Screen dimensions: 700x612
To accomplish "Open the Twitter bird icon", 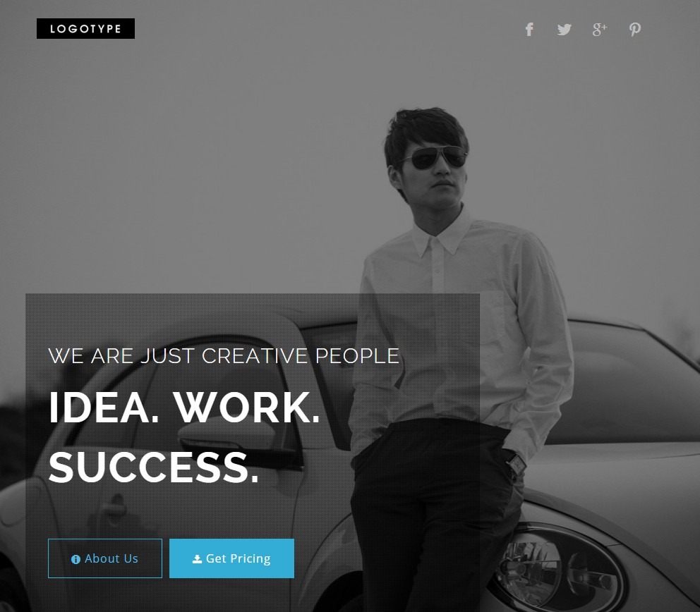I will pyautogui.click(x=565, y=30).
